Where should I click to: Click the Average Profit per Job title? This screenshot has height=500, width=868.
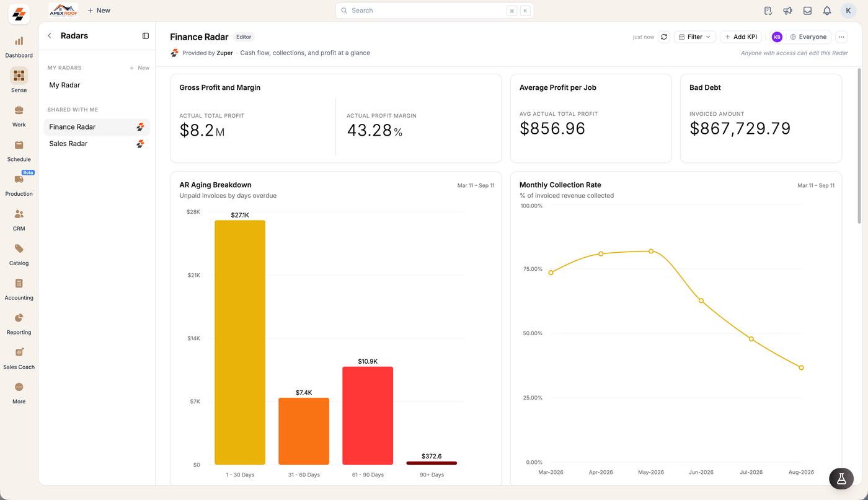pos(558,87)
